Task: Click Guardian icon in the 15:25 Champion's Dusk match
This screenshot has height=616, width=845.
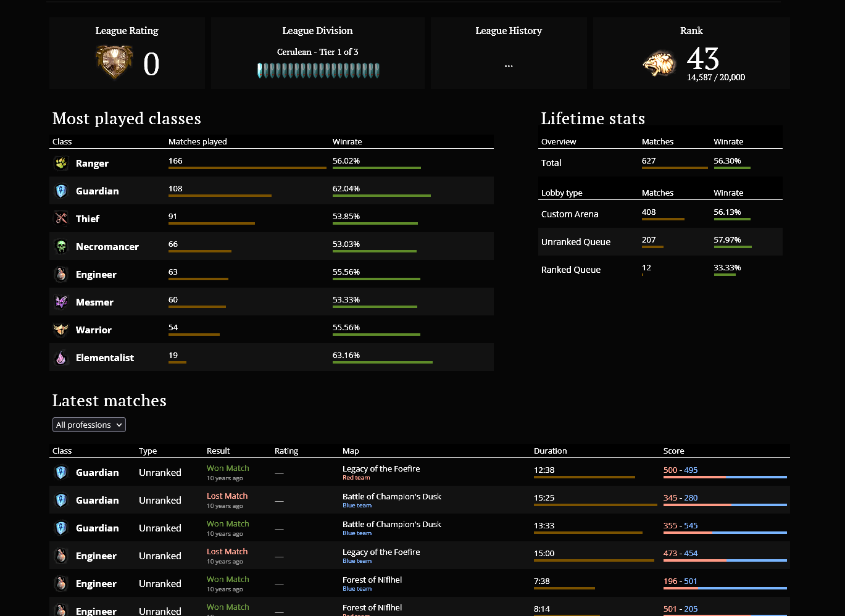Action: 61,500
